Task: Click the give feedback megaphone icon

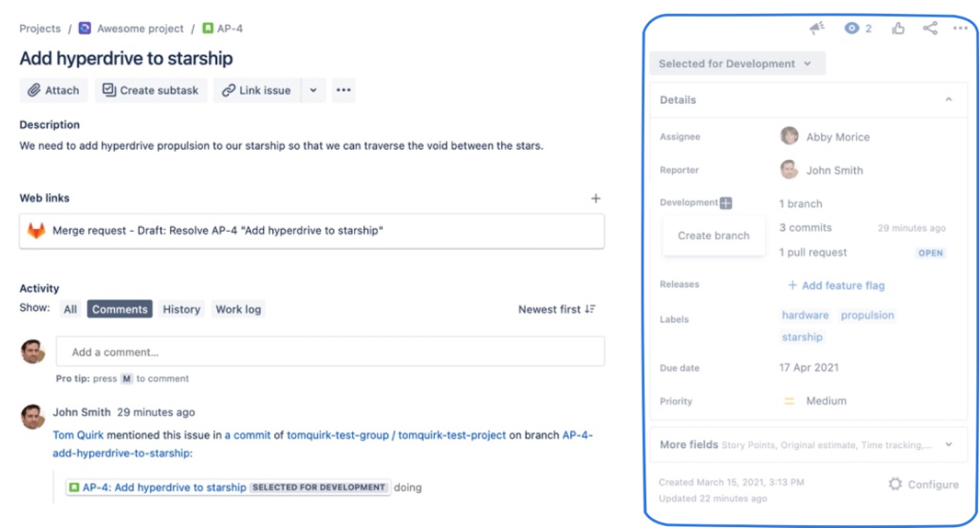Action: (816, 29)
